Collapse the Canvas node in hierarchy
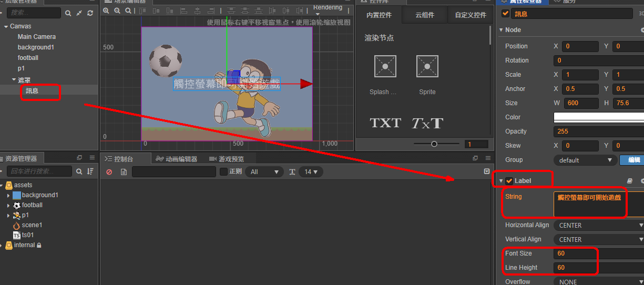 6,26
